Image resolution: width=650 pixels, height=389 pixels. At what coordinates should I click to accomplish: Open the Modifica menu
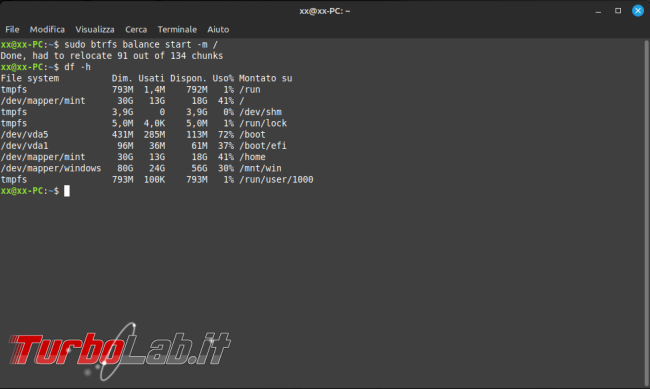pos(47,29)
